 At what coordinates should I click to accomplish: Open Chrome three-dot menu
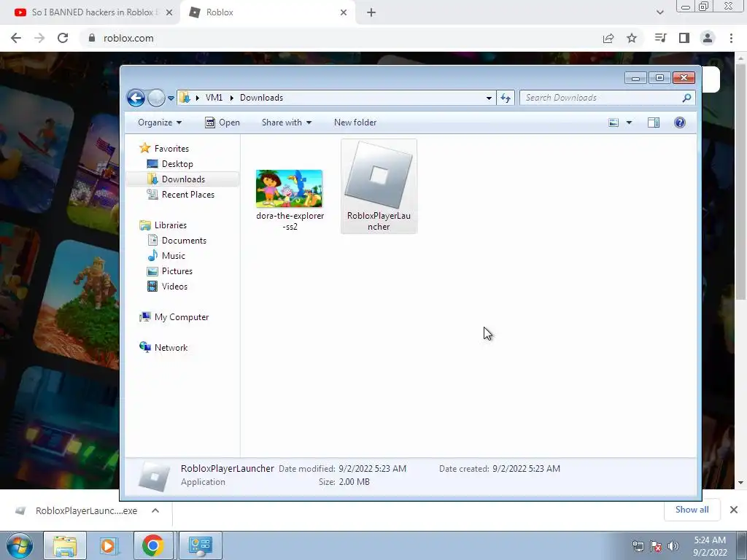click(x=731, y=38)
